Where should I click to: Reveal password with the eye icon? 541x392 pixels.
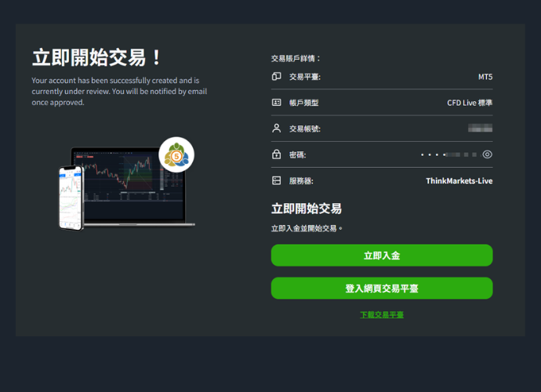(487, 154)
